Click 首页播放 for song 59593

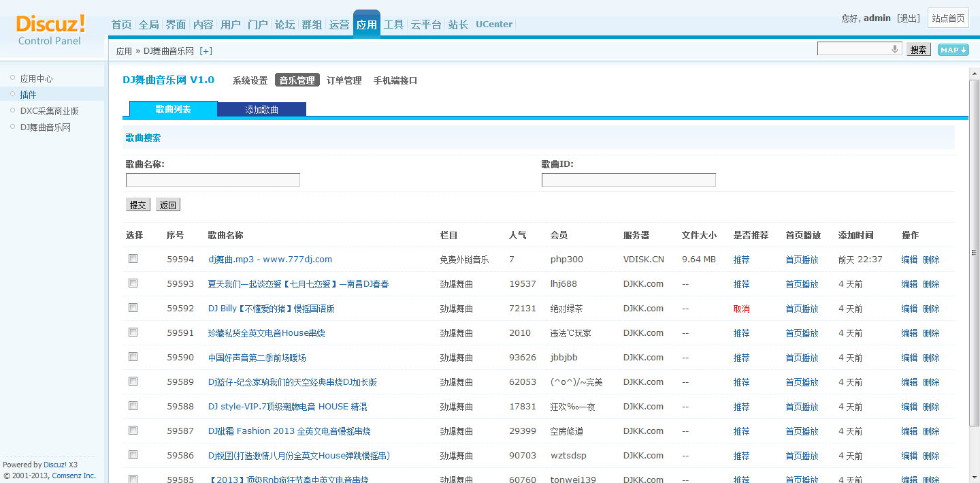[802, 283]
